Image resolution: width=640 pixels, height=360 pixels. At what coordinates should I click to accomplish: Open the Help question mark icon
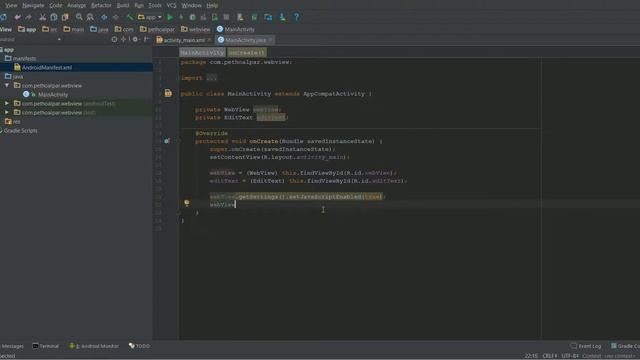(x=296, y=17)
